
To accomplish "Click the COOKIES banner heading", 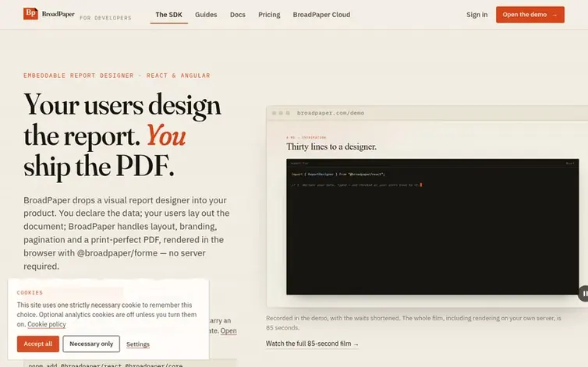I will 30,292.
